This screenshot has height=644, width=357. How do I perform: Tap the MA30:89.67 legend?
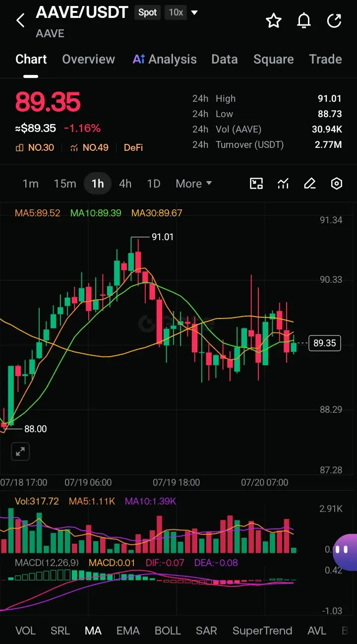[x=157, y=213]
